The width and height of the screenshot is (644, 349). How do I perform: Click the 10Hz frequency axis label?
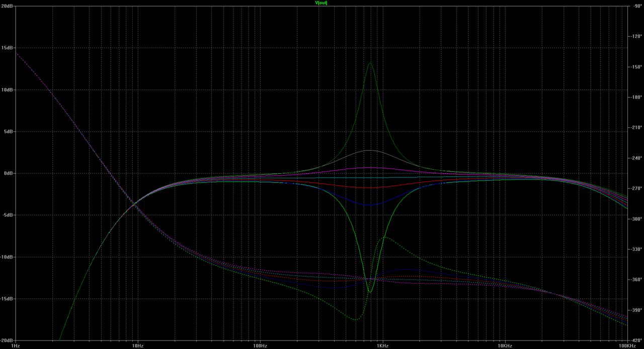[x=138, y=346]
